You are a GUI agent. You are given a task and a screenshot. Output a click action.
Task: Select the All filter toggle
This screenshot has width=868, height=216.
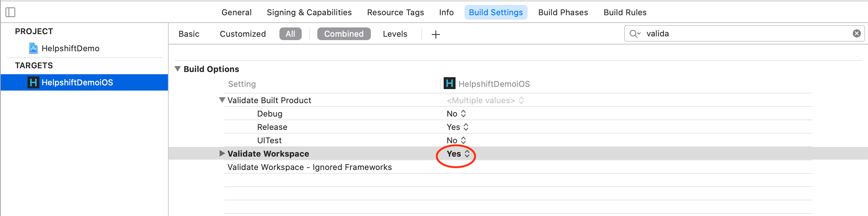[290, 34]
